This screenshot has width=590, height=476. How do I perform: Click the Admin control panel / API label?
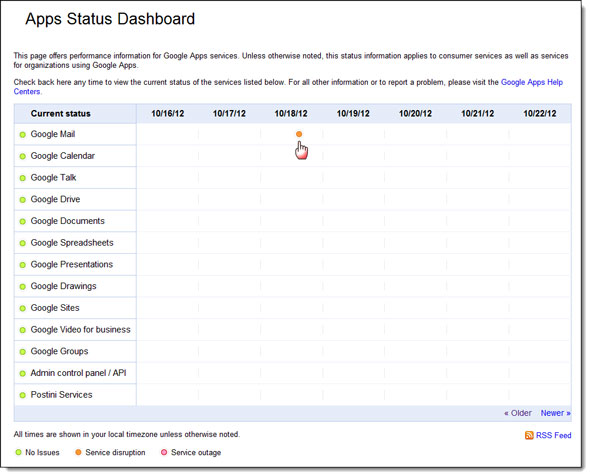coord(78,373)
